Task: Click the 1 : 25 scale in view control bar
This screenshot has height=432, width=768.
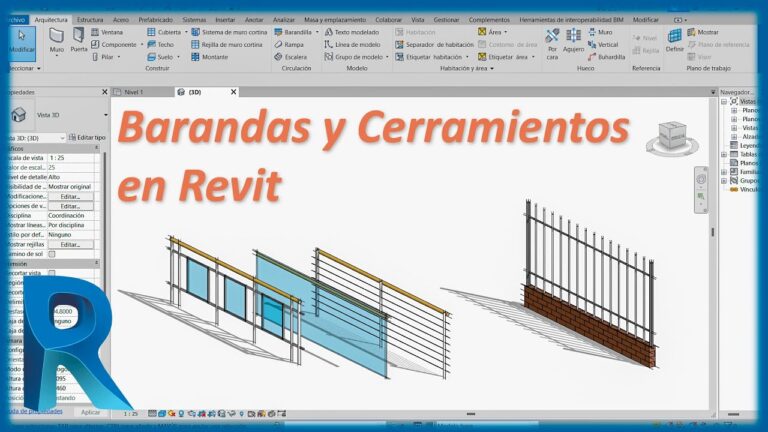Action: click(131, 414)
